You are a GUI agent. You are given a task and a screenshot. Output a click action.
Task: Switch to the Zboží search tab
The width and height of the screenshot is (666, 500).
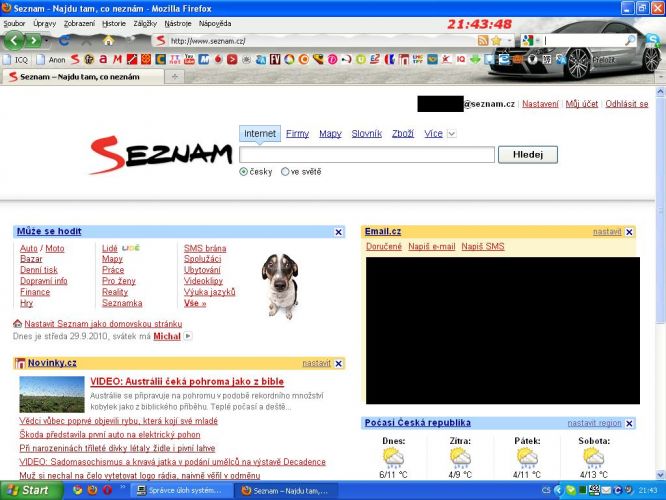(x=403, y=134)
